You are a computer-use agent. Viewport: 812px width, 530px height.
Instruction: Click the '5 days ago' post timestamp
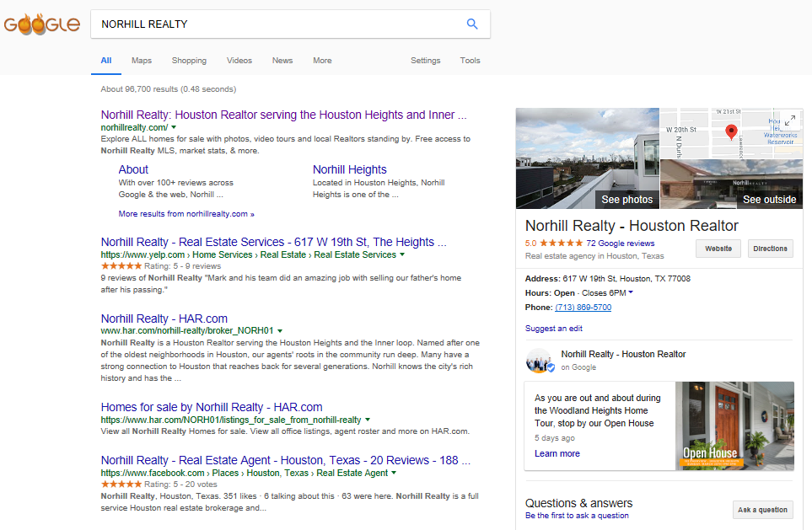(x=555, y=438)
